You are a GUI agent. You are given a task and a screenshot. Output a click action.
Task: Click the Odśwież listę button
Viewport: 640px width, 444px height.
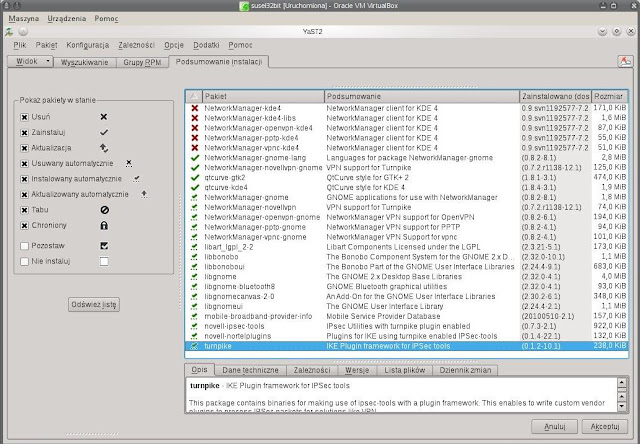94,304
